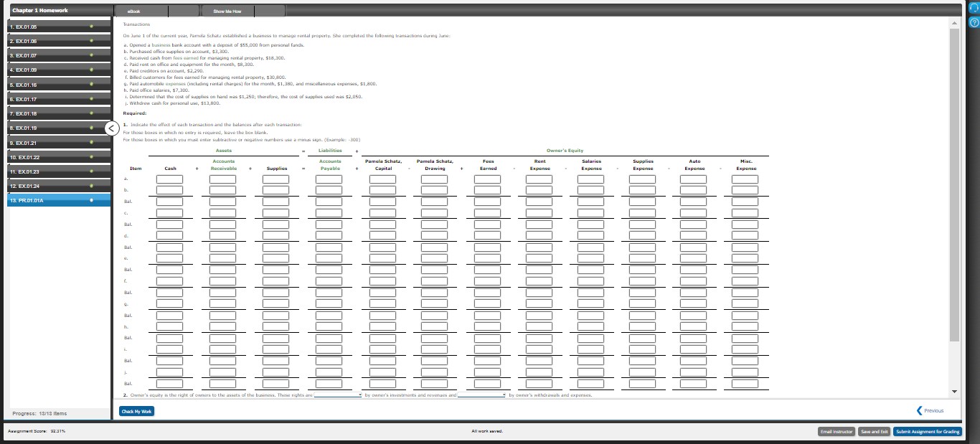Image resolution: width=980 pixels, height=444 pixels.
Task: Click Accounts Receivable input in row f.
Action: pos(223,280)
